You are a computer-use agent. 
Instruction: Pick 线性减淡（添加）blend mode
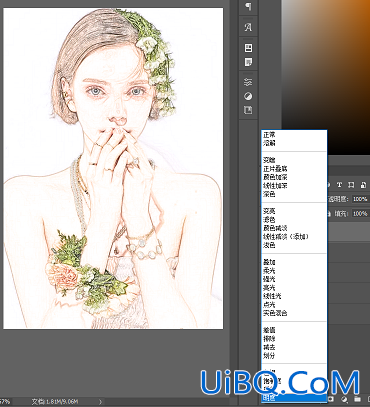point(286,237)
